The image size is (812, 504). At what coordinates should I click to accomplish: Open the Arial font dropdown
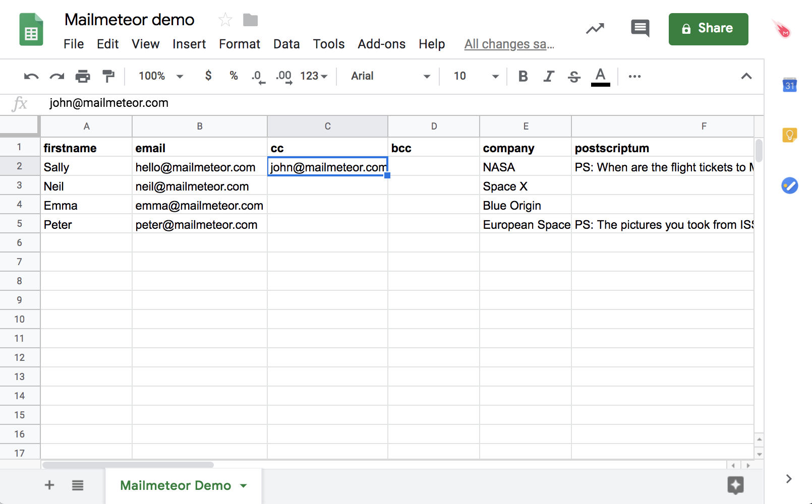390,76
